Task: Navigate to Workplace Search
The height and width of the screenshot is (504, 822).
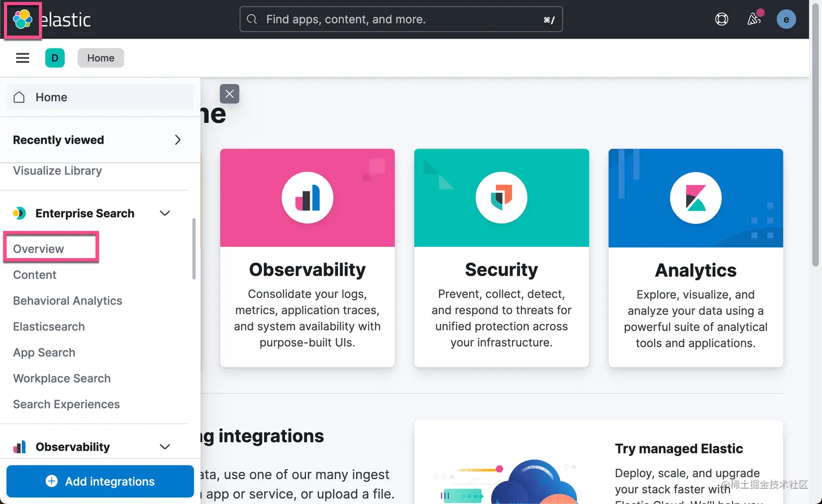Action: [61, 378]
